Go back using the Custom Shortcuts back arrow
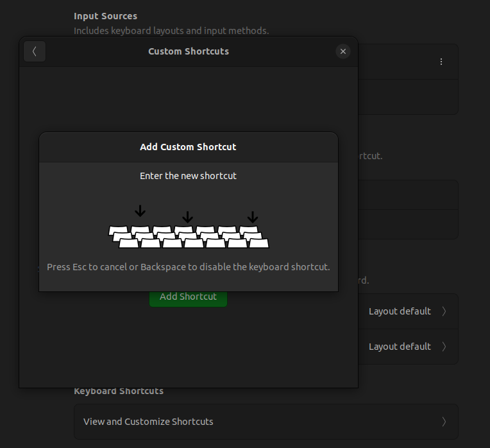490x448 pixels. (35, 51)
